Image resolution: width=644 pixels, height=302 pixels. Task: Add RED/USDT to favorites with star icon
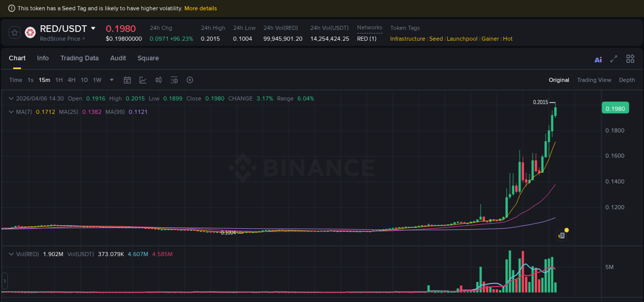[14, 32]
